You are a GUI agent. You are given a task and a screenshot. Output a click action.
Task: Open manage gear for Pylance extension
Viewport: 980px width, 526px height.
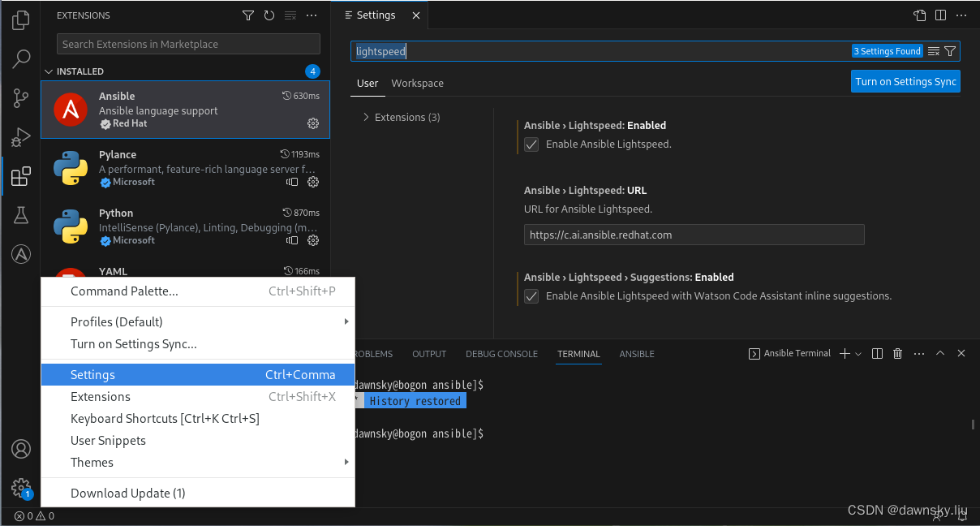[x=313, y=182]
